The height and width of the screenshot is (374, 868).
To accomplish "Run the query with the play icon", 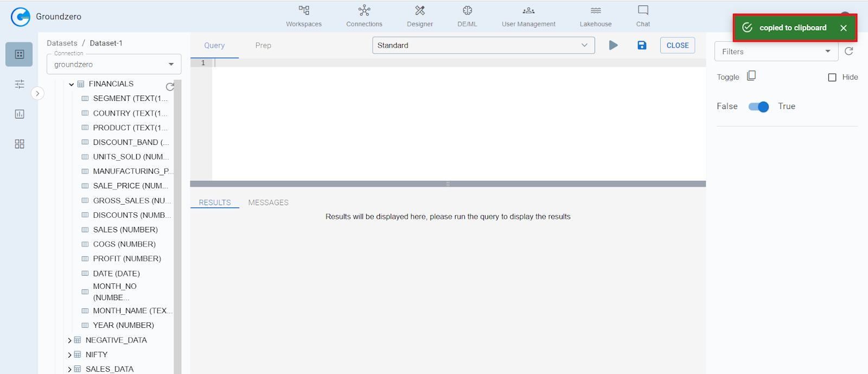I will tap(613, 46).
